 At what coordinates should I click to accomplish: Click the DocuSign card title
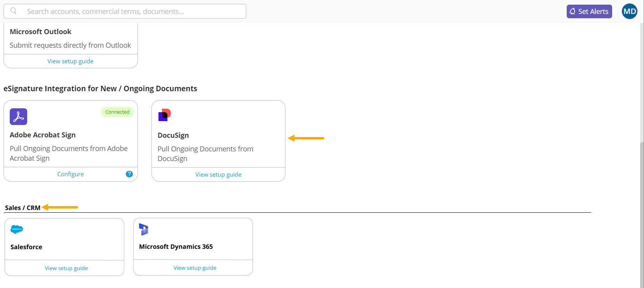173,135
